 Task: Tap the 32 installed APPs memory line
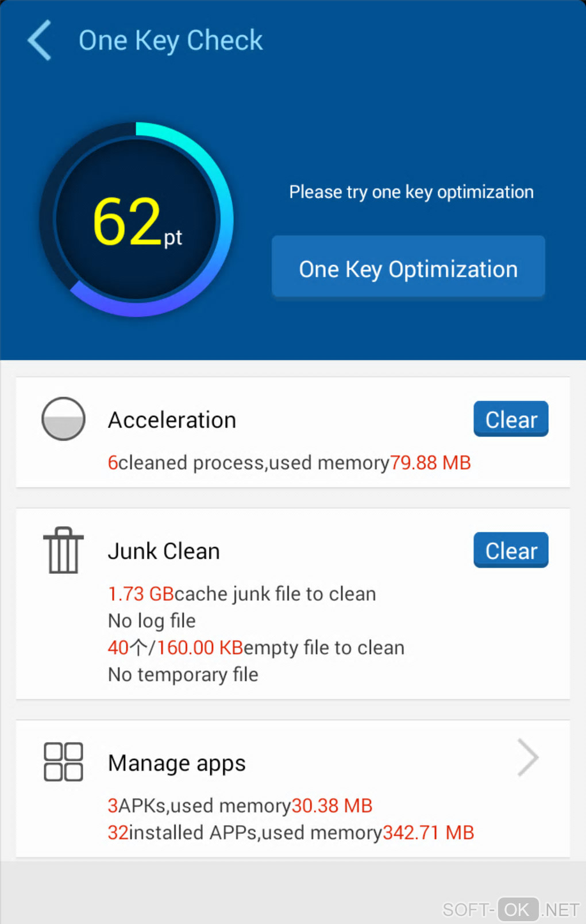291,833
